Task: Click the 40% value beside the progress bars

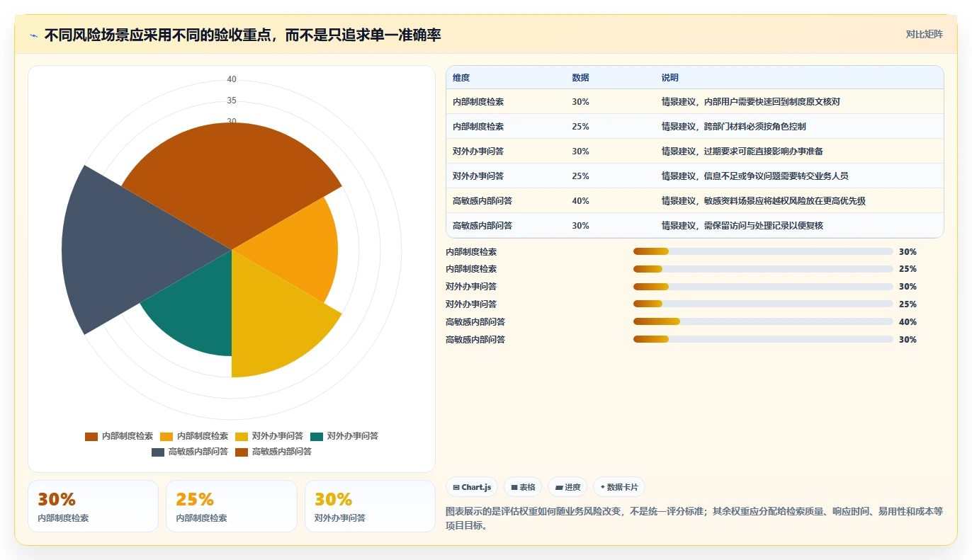Action: click(908, 322)
